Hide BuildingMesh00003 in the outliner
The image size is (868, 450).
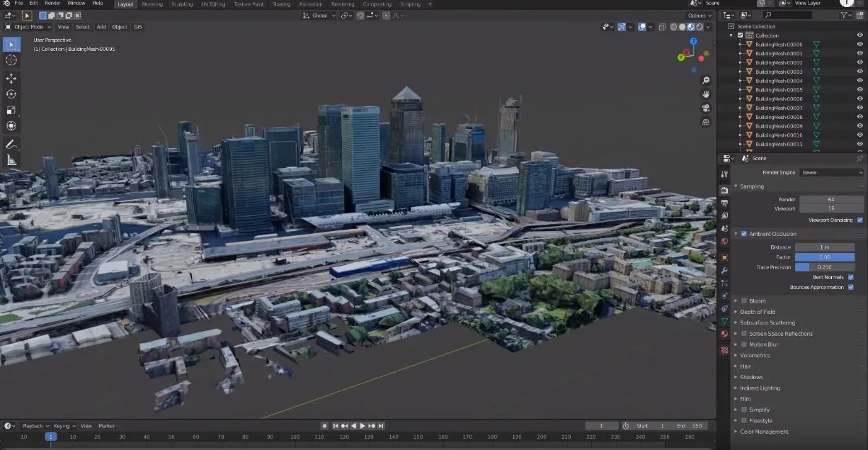[x=860, y=72]
